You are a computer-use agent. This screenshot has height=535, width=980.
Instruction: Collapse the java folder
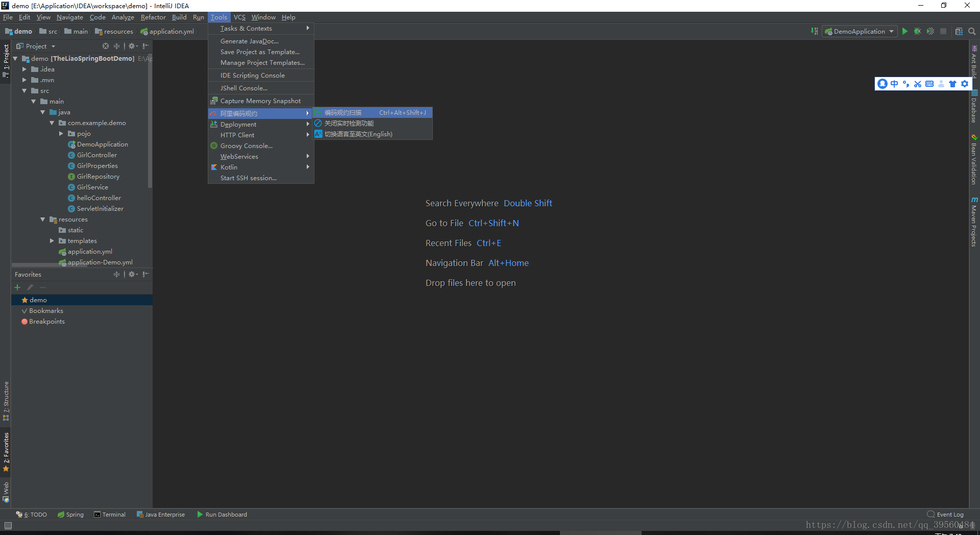point(42,112)
